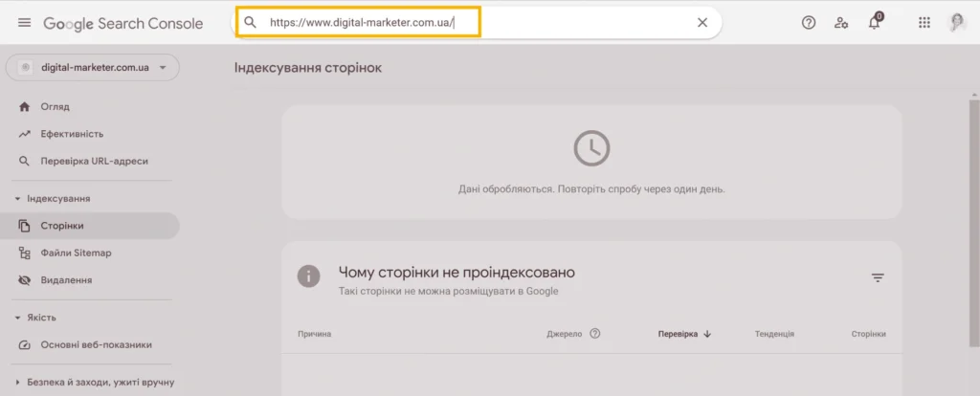
Task: Open the Help question mark icon
Action: (x=809, y=23)
